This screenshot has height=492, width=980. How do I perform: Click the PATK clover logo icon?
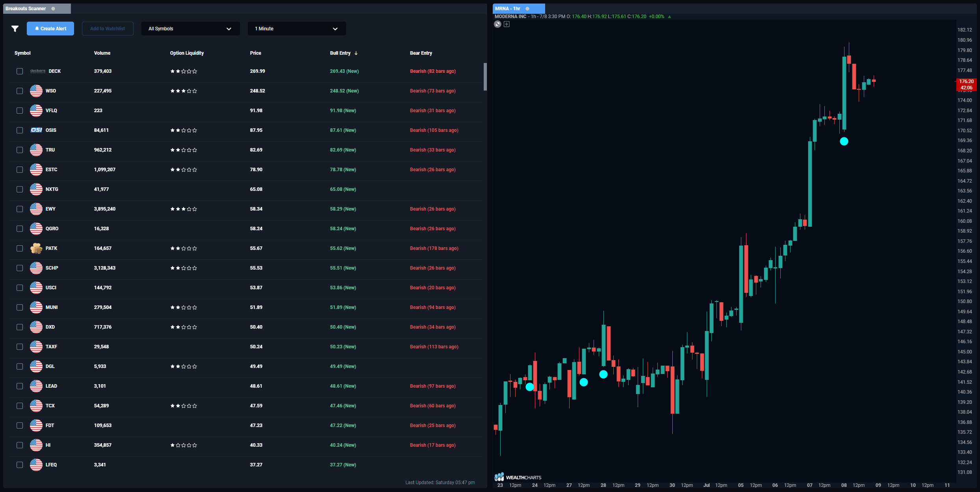[36, 248]
